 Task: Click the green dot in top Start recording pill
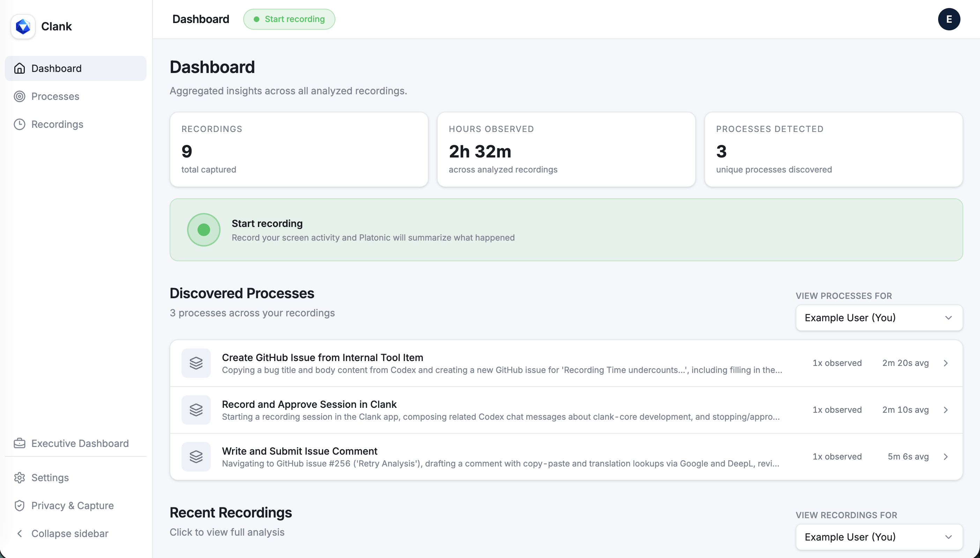click(x=257, y=19)
